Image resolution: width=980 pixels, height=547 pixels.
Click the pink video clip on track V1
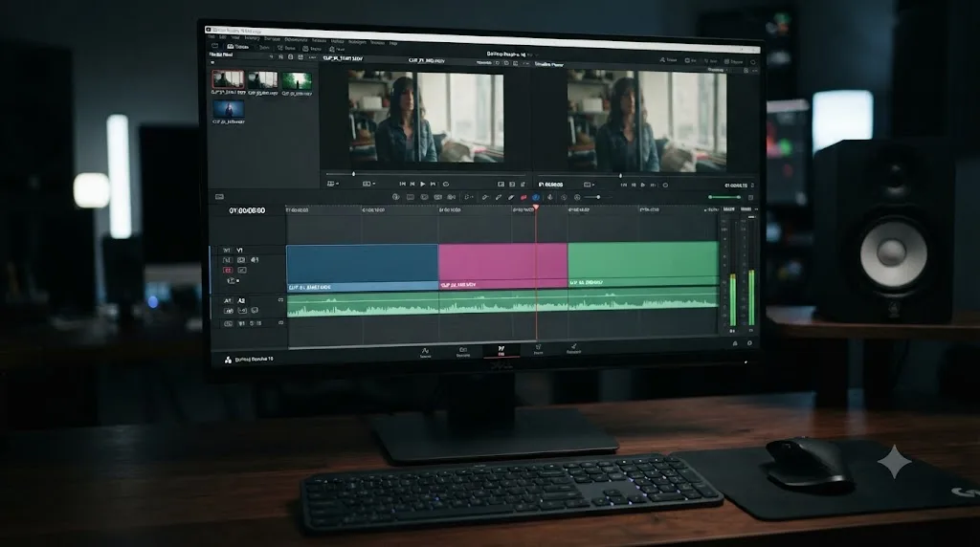click(502, 266)
